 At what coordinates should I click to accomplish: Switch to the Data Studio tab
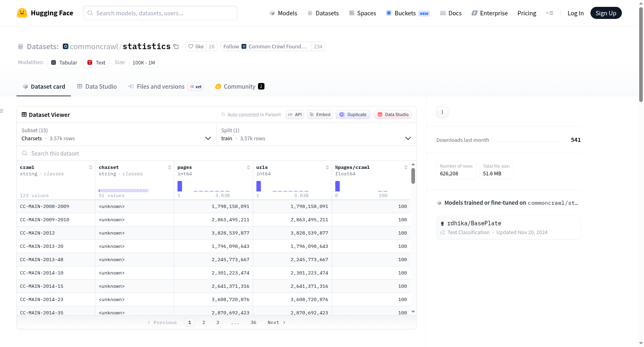[97, 87]
